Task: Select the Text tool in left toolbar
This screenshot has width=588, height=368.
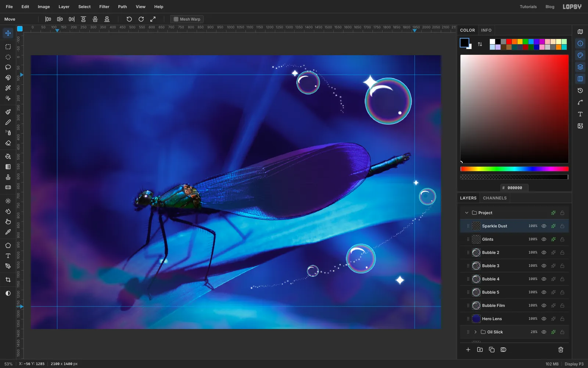Action: click(8, 256)
